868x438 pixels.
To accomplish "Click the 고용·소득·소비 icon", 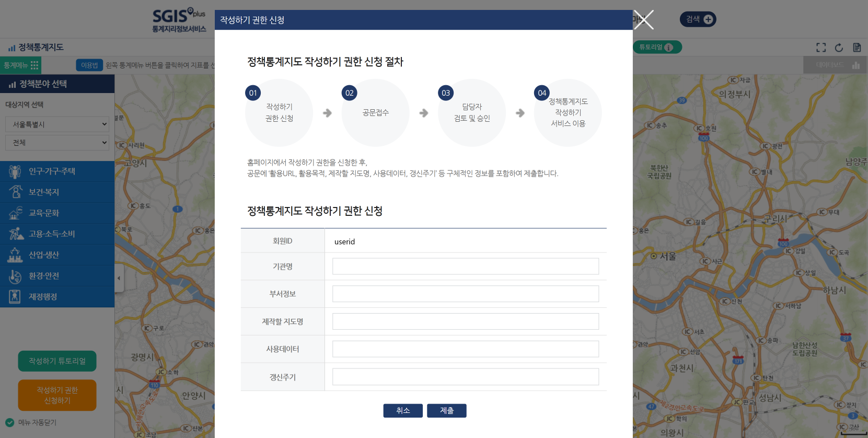I will point(16,234).
